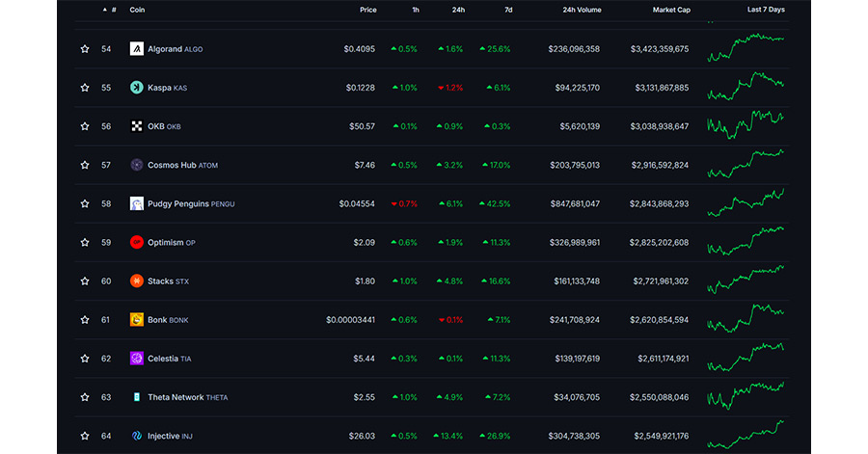This screenshot has width=868, height=454.
Task: Open Pudgy Penguins PENGU coin page
Action: click(x=191, y=204)
